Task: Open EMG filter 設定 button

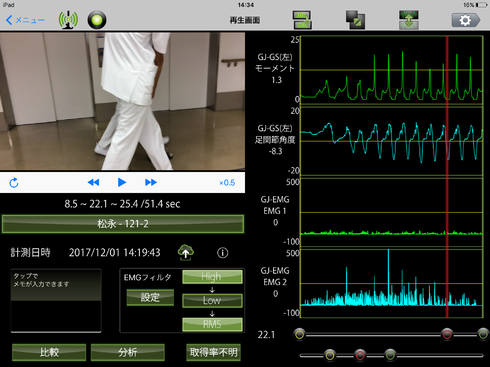Action: click(150, 297)
